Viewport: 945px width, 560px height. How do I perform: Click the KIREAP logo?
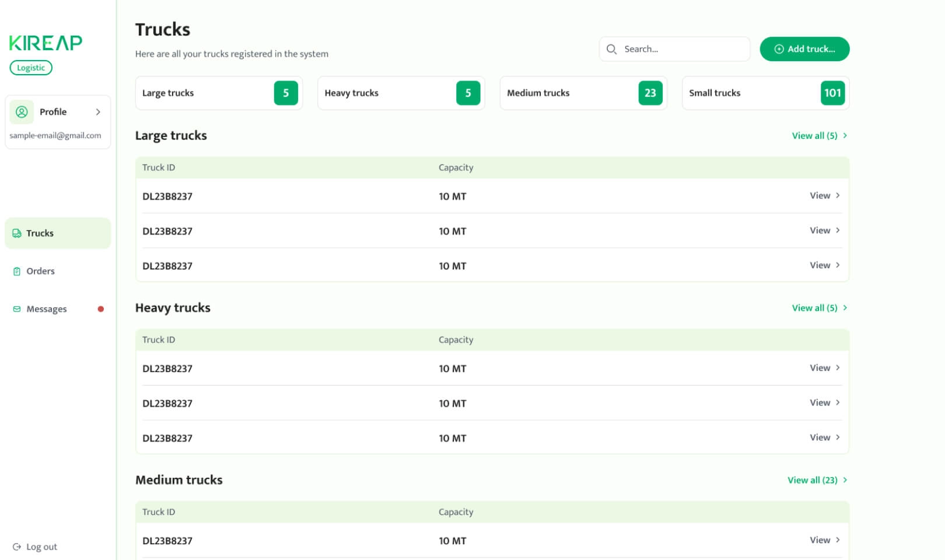[45, 43]
